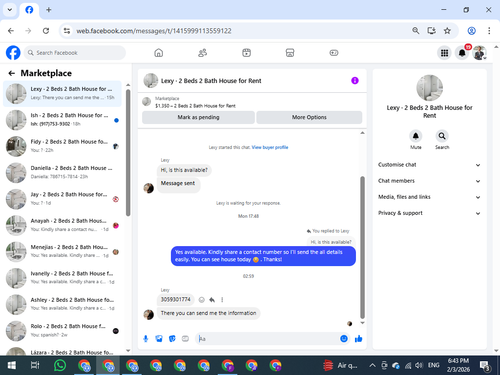Open Chrome tab search dropdown arrow
500x375 pixels.
(x=10, y=10)
